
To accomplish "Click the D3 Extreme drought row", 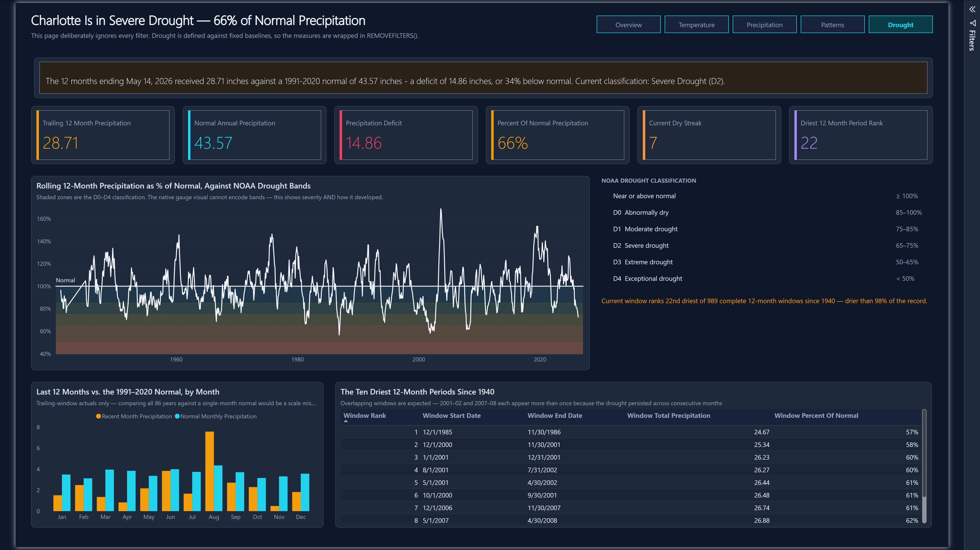I will tap(765, 262).
